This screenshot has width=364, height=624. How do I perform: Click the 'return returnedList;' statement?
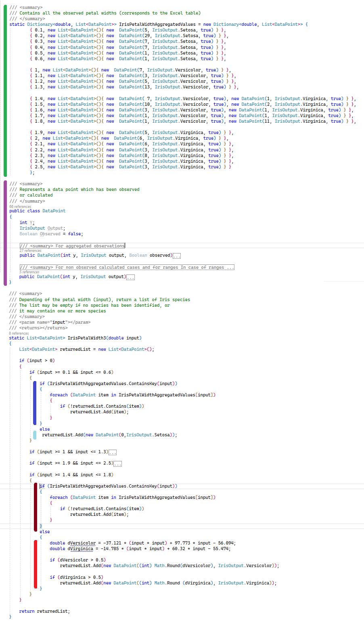pos(44,611)
